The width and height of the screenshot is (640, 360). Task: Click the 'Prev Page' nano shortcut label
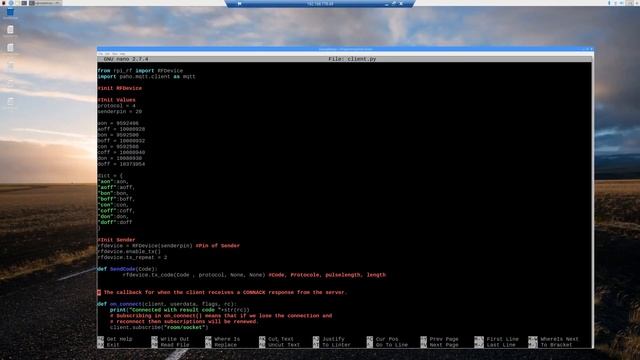tap(444, 339)
